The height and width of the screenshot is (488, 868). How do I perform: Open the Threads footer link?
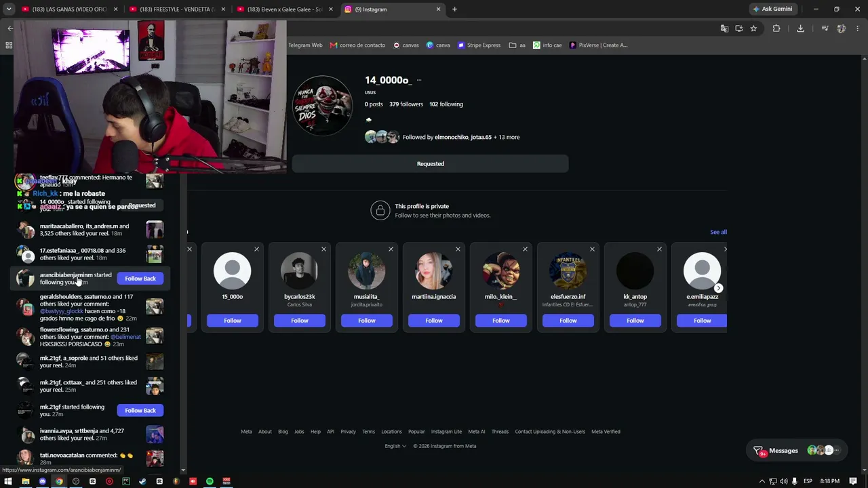[500, 432]
